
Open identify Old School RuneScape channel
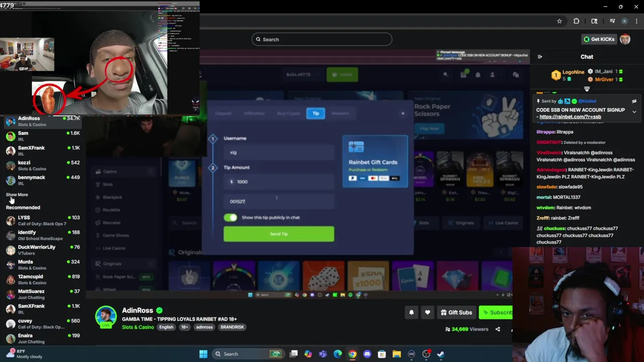click(43, 235)
